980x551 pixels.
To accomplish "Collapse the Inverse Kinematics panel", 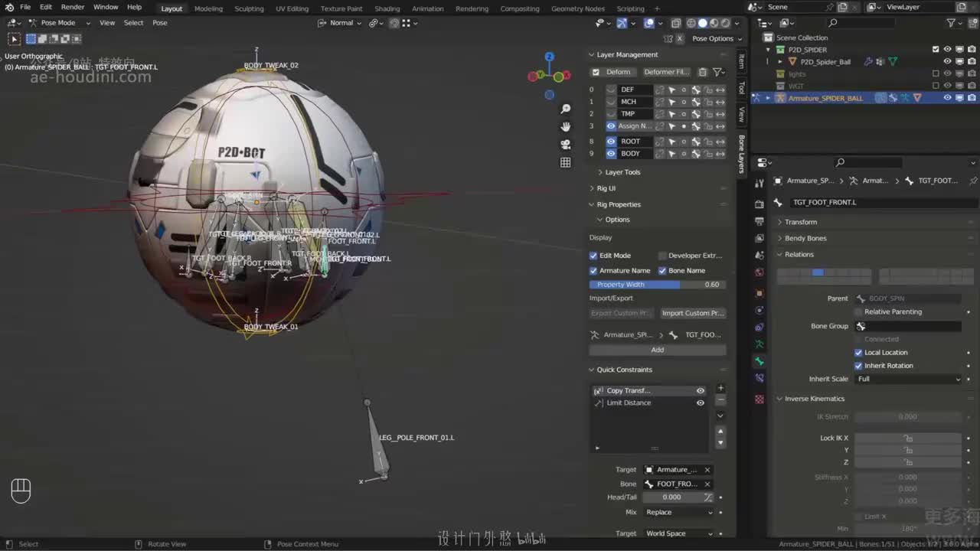I will click(814, 399).
